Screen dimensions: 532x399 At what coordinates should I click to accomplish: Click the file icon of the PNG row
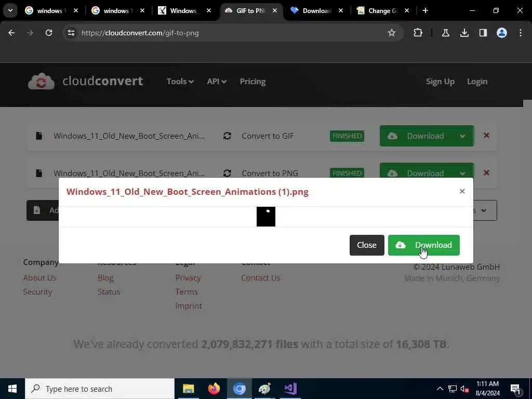click(39, 173)
